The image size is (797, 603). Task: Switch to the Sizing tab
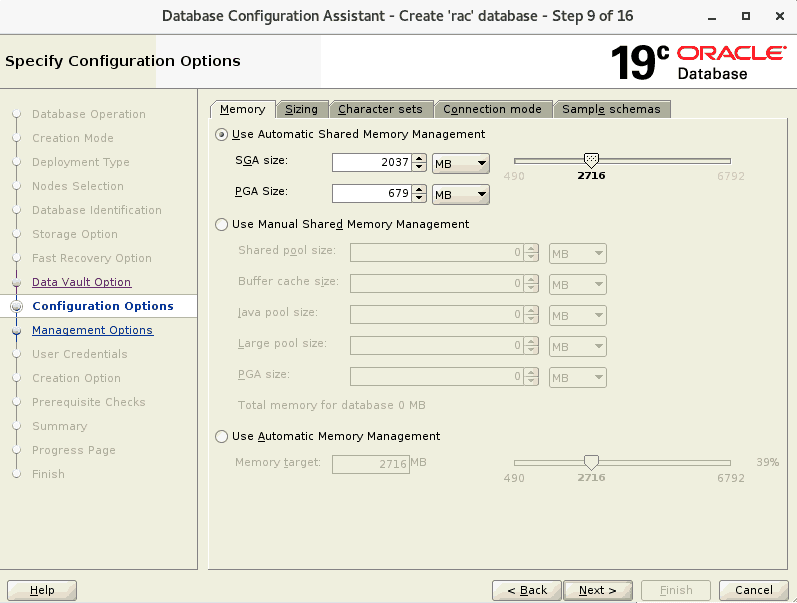click(301, 109)
